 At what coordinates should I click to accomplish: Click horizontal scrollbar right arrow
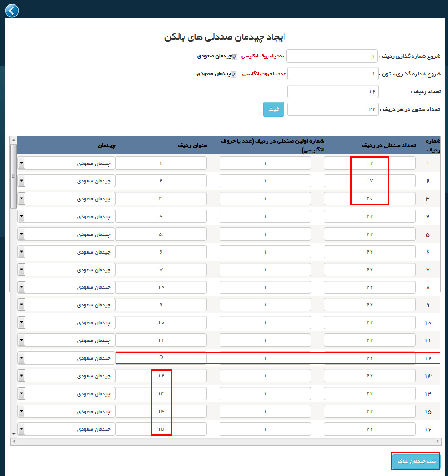438,441
